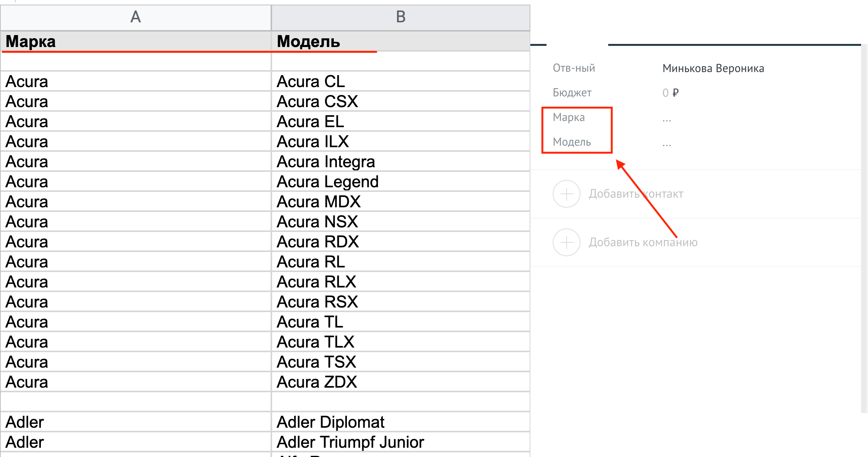Select the Adler Triumpf Junior cell
The image size is (868, 457).
click(x=401, y=442)
